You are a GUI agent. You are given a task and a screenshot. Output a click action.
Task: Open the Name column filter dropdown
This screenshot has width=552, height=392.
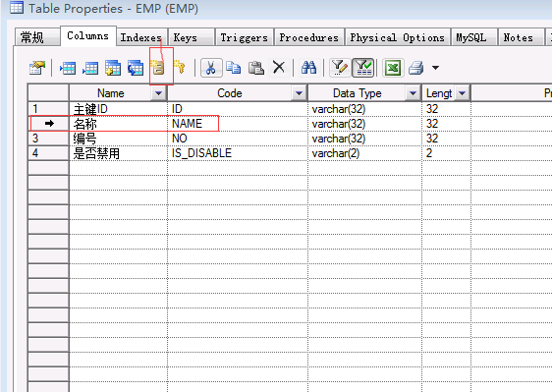click(x=158, y=93)
